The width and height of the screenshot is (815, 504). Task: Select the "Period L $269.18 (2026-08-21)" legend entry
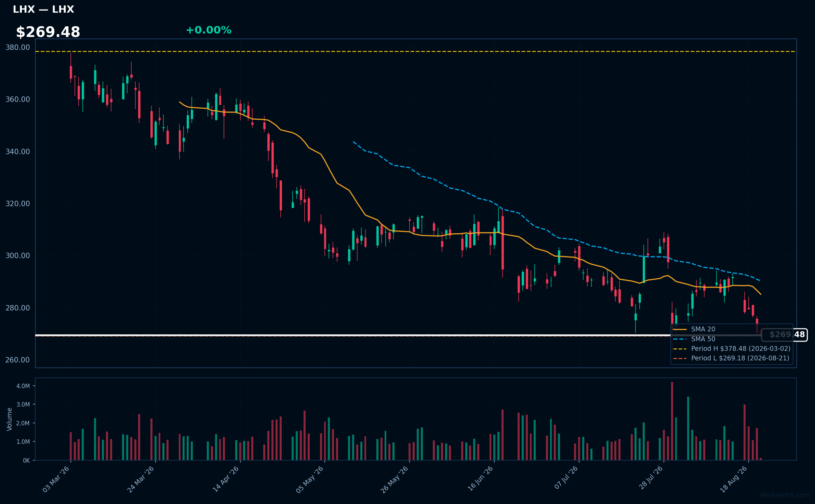(x=740, y=358)
